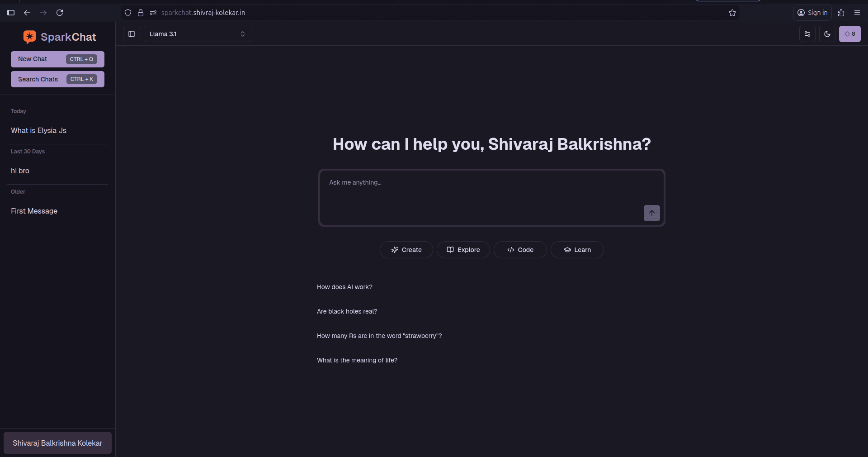Toggle the sidebar panel in SparkChat header
The width and height of the screenshot is (868, 457).
click(132, 34)
